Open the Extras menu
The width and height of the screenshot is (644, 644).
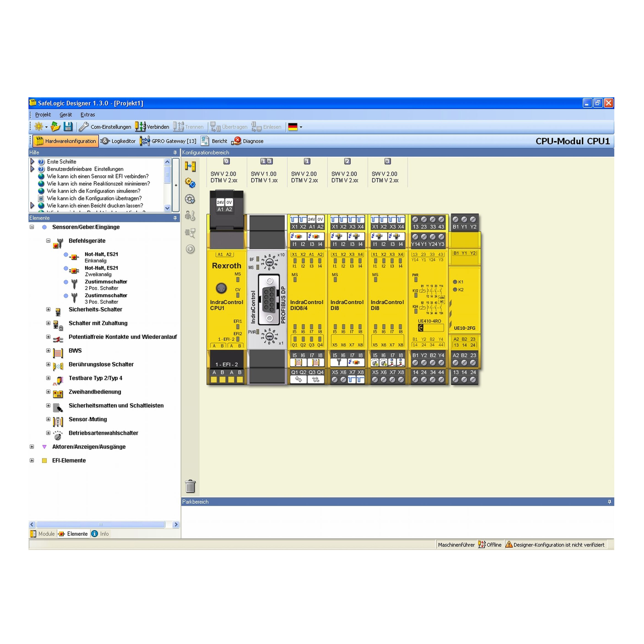tap(88, 115)
